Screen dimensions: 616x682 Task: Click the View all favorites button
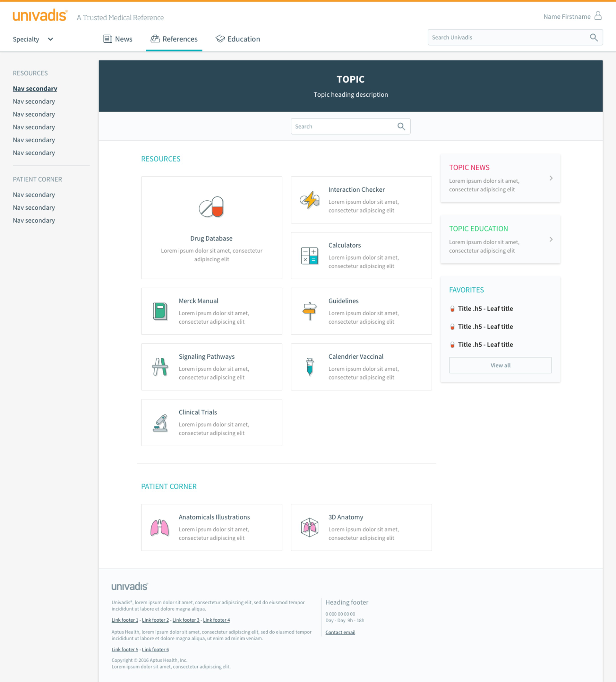tap(500, 365)
